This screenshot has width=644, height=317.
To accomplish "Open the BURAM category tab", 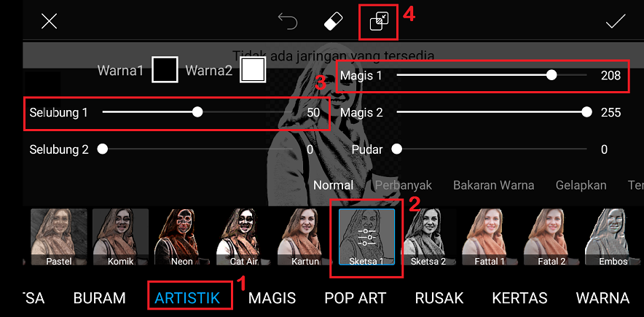I will click(x=99, y=298).
